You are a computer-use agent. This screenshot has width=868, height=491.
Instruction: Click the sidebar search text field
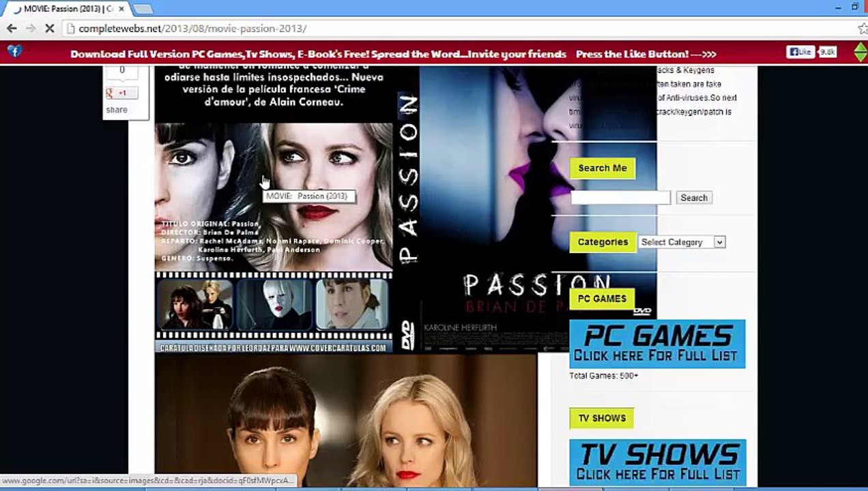pyautogui.click(x=620, y=198)
